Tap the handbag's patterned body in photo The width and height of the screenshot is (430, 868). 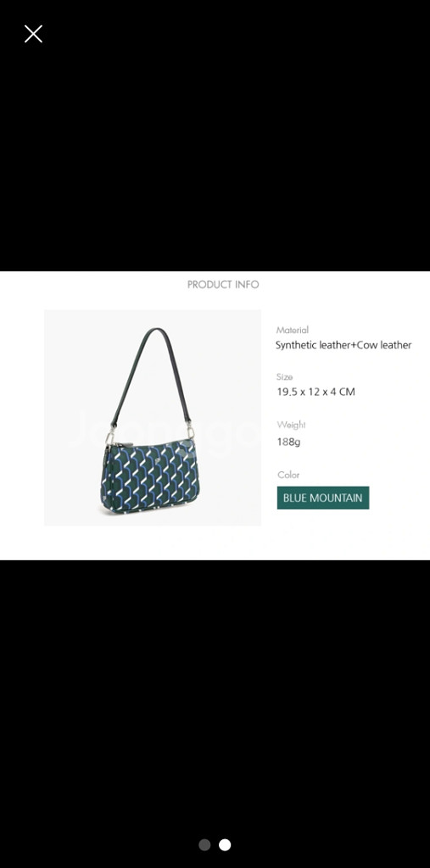151,477
